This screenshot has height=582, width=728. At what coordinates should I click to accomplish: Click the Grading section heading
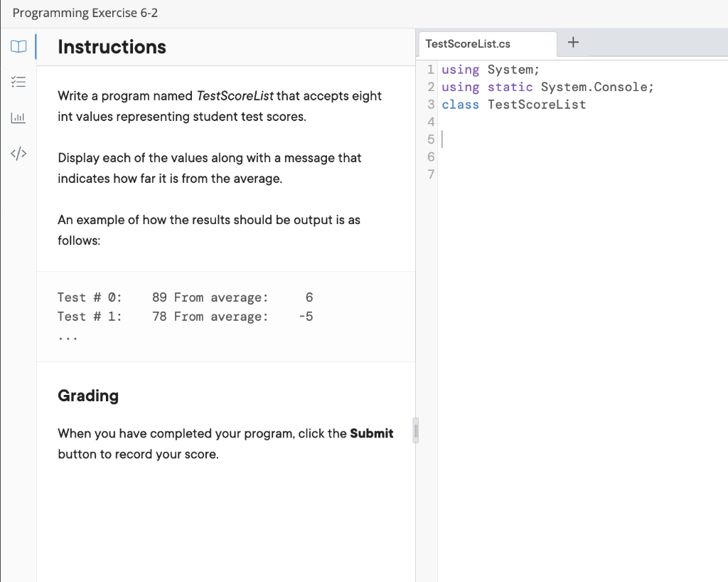pyautogui.click(x=88, y=396)
